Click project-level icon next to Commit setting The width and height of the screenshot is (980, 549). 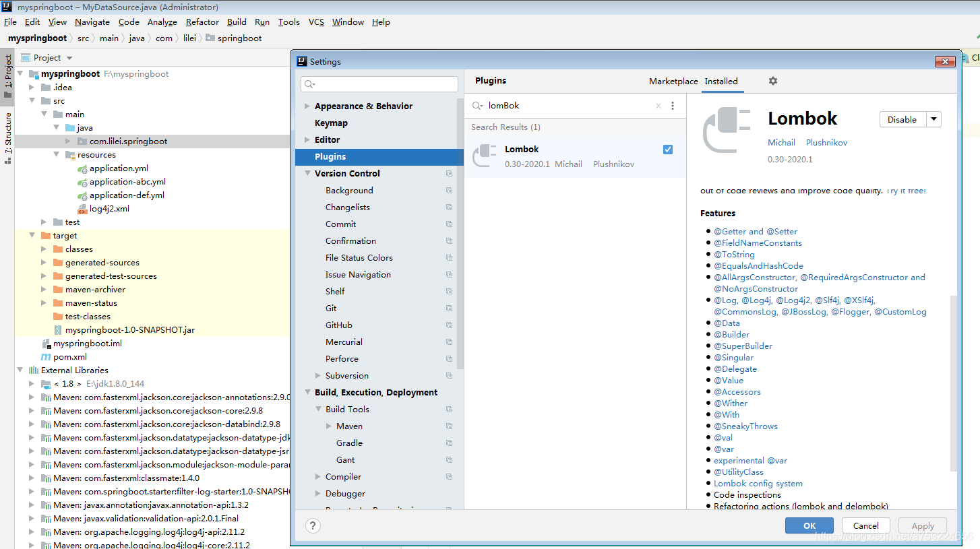(449, 224)
